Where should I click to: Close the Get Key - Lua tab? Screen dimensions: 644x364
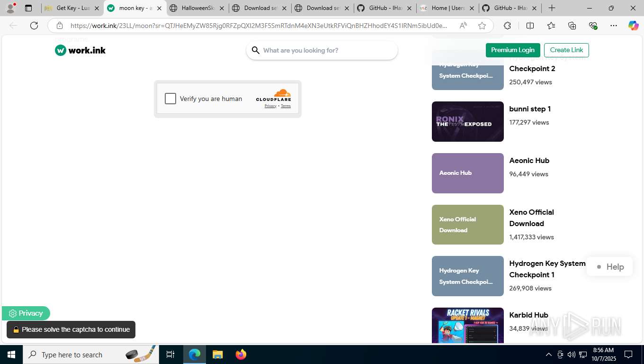point(97,8)
